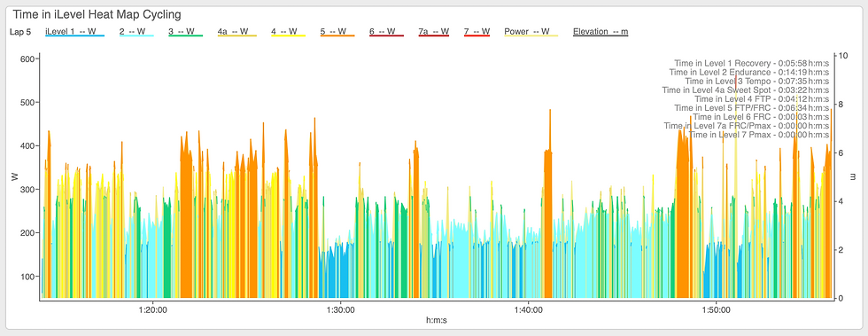Toggle the 7a W legend entry

click(x=434, y=32)
